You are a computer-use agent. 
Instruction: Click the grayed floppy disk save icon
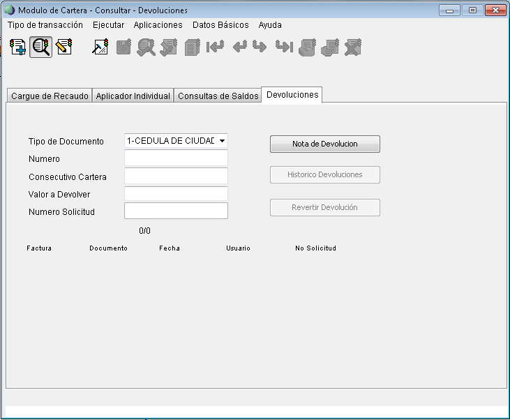coord(123,47)
